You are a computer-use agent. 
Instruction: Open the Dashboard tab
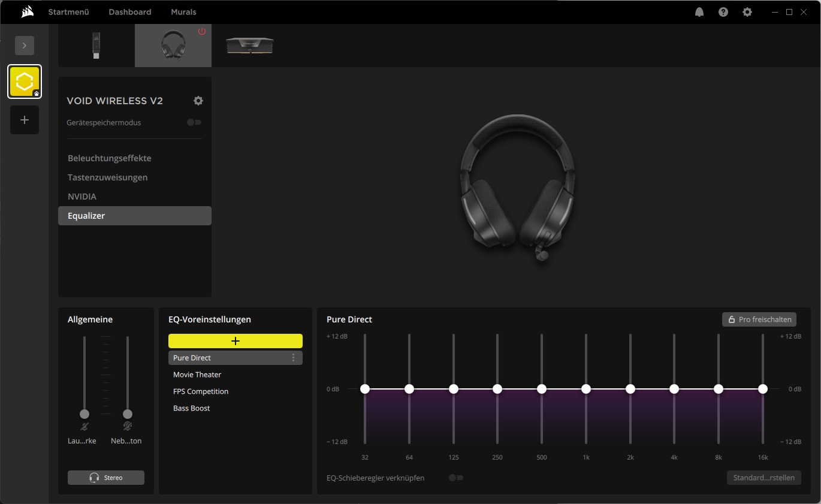[x=130, y=12]
